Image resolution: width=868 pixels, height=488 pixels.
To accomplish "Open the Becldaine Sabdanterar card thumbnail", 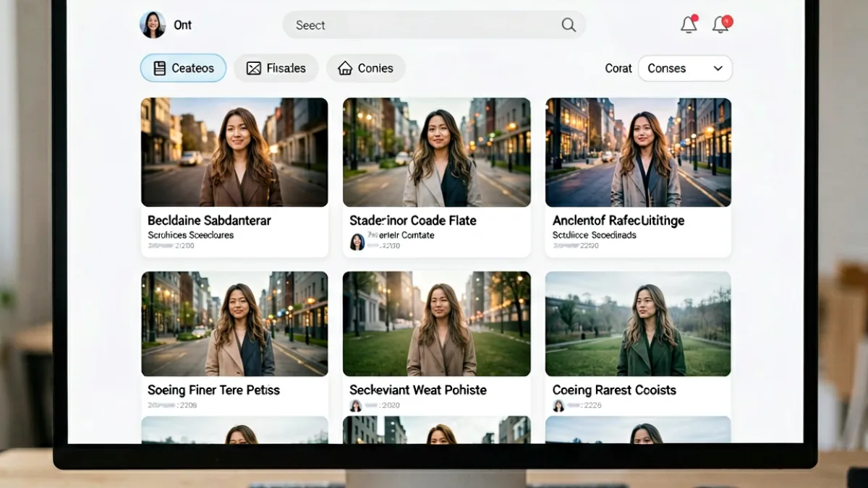I will pyautogui.click(x=234, y=153).
